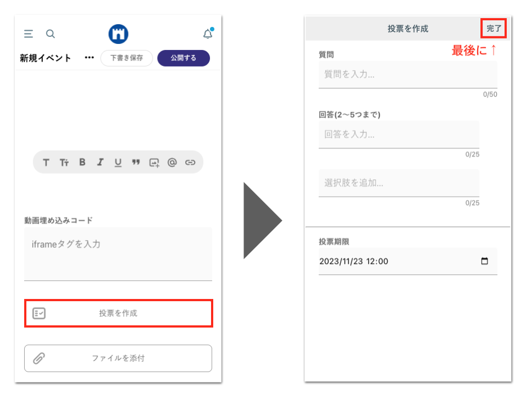Select the Tт text size tool

(64, 163)
